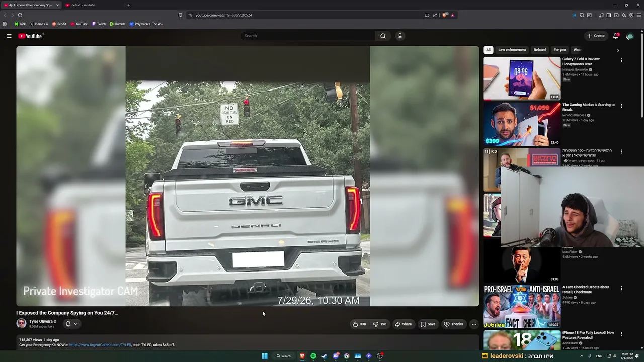This screenshot has width=644, height=362.
Task: Open more actions for the video
Action: point(474,324)
